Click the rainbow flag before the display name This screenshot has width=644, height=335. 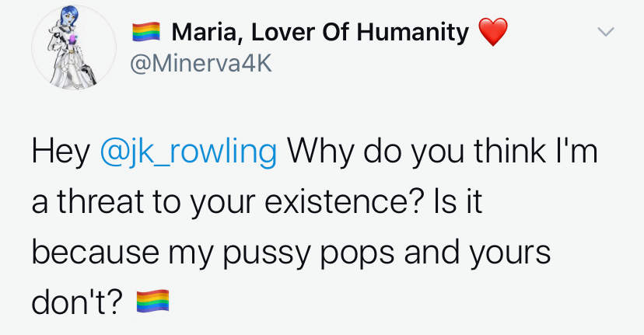pos(146,33)
